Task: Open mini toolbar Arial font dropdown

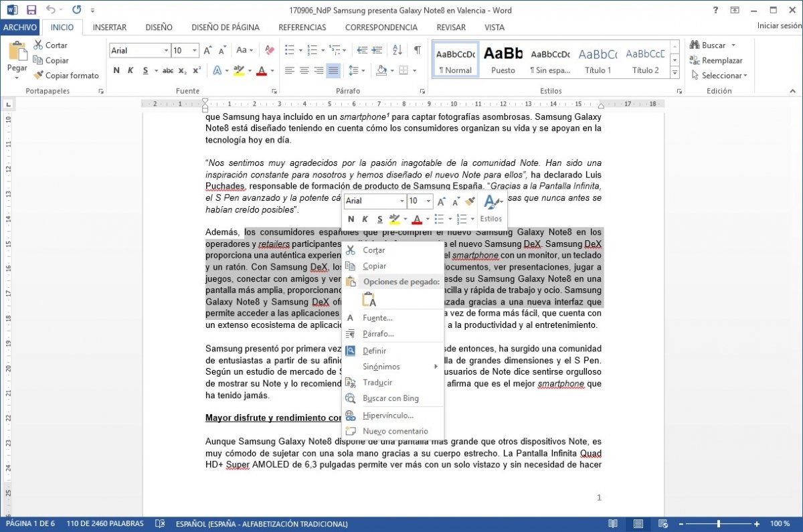Action: (401, 201)
